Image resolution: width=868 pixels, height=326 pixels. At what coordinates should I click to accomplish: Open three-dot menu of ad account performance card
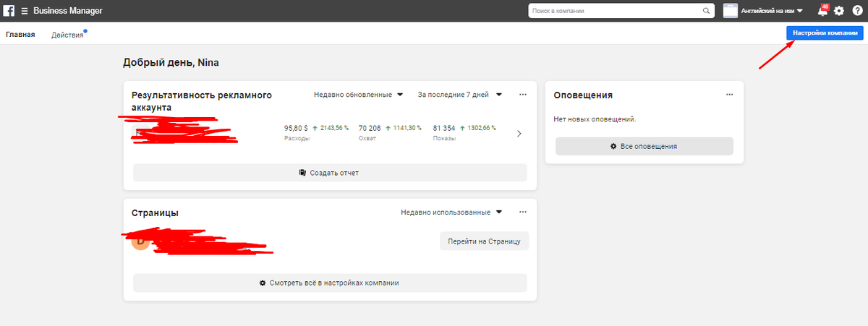(x=523, y=95)
